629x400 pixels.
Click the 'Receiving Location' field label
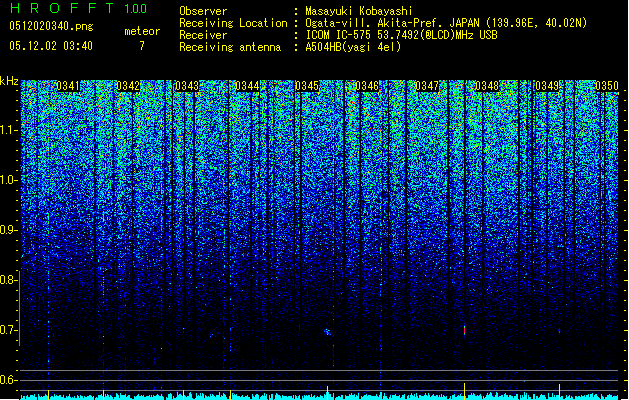233,23
